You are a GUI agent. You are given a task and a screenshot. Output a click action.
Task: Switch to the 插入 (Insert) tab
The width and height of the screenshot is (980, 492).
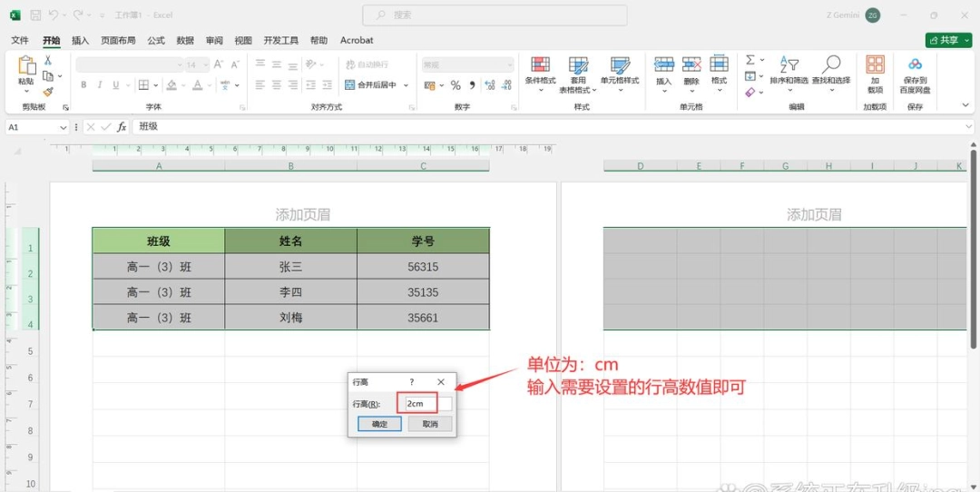81,40
